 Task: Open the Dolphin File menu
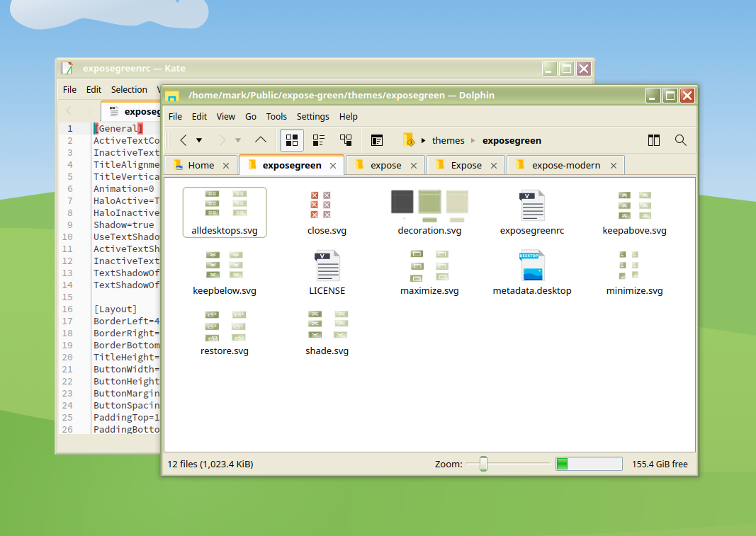pos(175,117)
